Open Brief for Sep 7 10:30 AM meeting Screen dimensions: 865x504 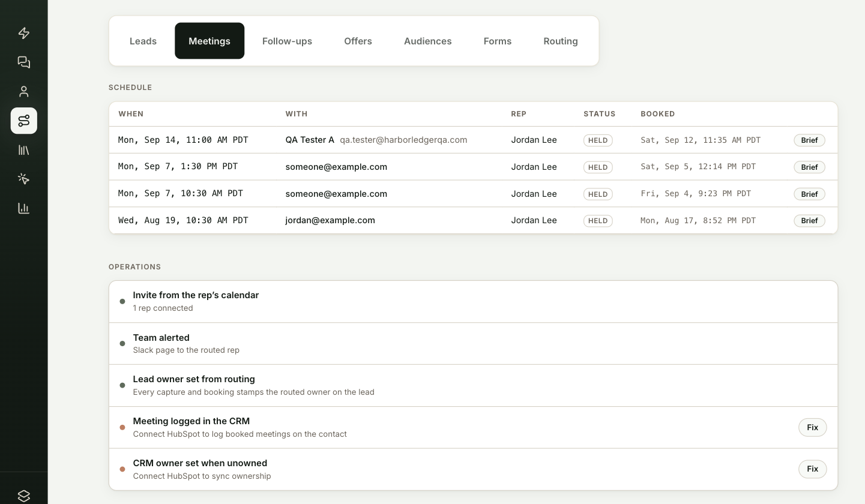(x=809, y=194)
